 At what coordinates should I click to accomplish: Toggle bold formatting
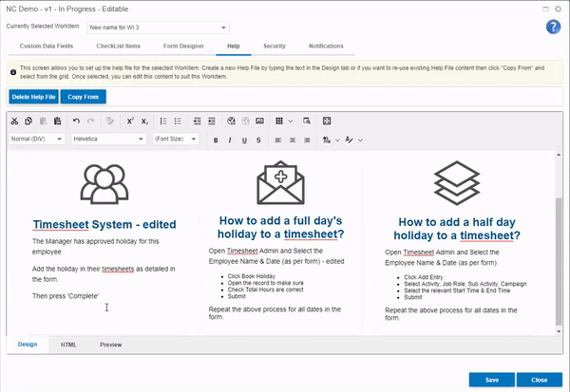click(216, 140)
